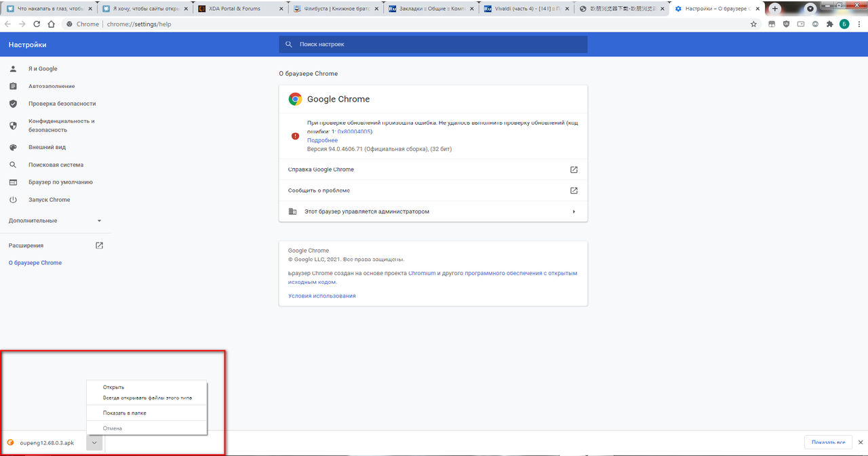Open the Tampermonkey extension icon

(772, 24)
